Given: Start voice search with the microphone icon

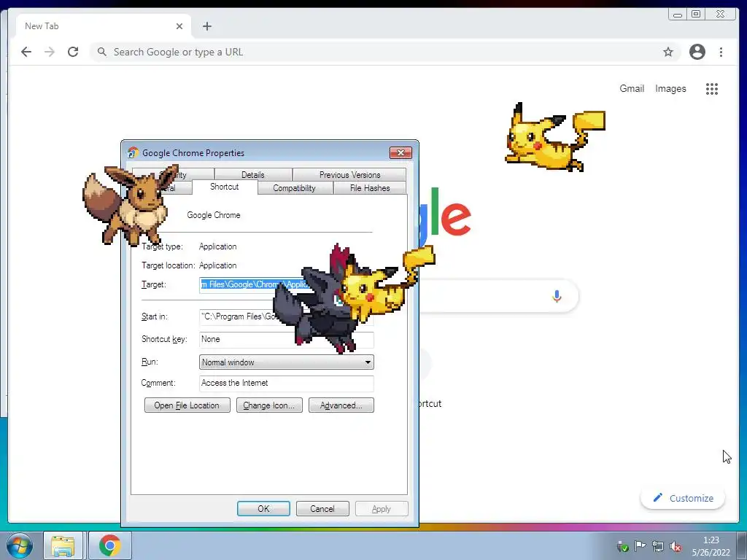Looking at the screenshot, I should click(557, 296).
